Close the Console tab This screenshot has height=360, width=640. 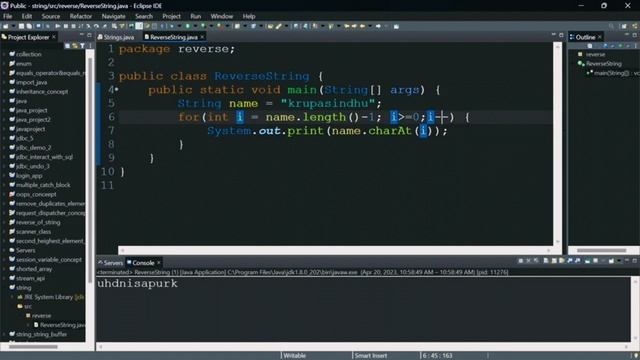point(159,262)
